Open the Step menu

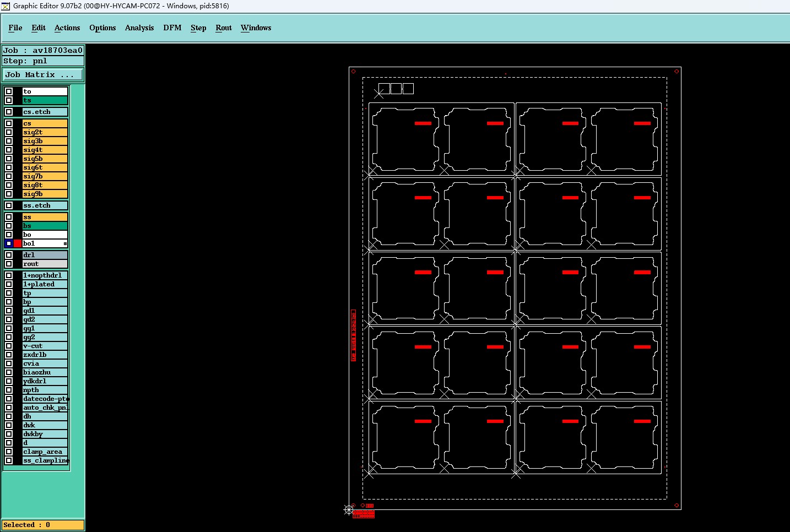(x=198, y=28)
